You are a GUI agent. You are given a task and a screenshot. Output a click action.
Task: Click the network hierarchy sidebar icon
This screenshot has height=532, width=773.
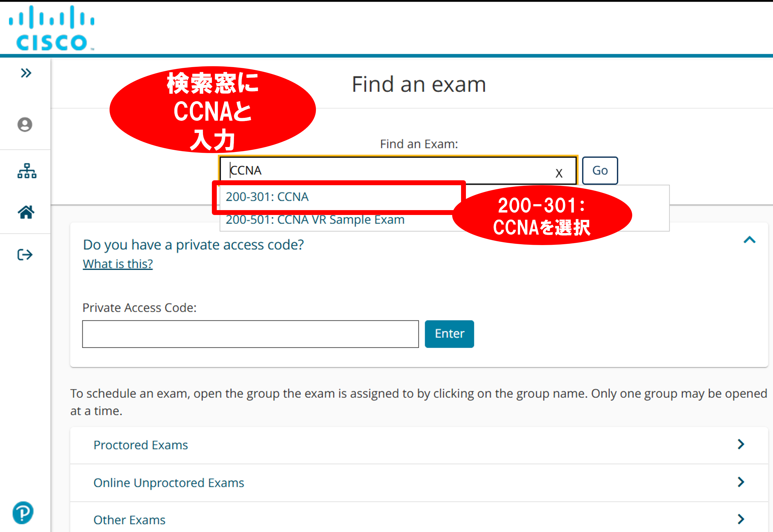tap(27, 171)
